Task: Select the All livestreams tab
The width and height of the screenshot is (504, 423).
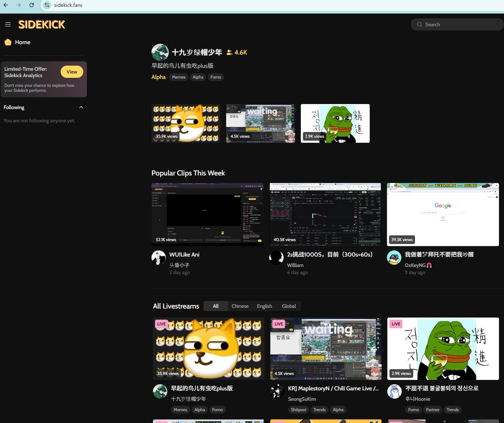Action: point(215,306)
